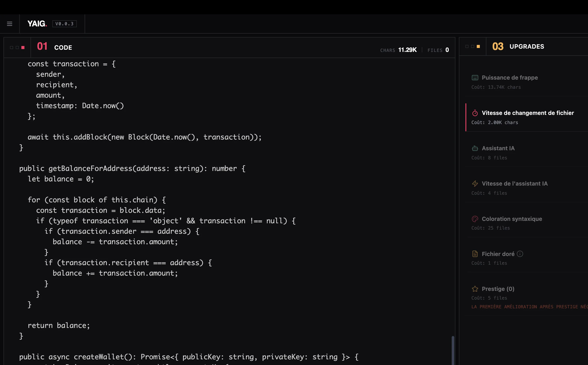Open the hamburger menu

10,24
